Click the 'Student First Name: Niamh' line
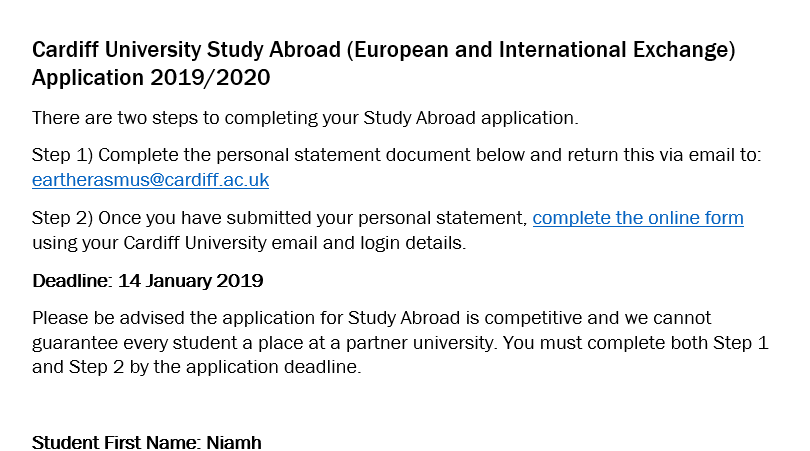The height and width of the screenshot is (451, 810). (147, 443)
